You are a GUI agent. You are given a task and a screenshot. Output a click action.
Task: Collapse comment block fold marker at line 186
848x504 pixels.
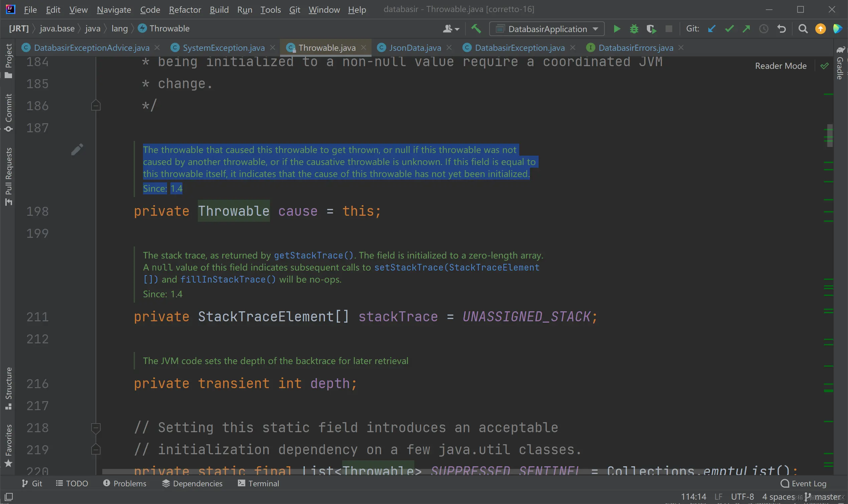(96, 106)
